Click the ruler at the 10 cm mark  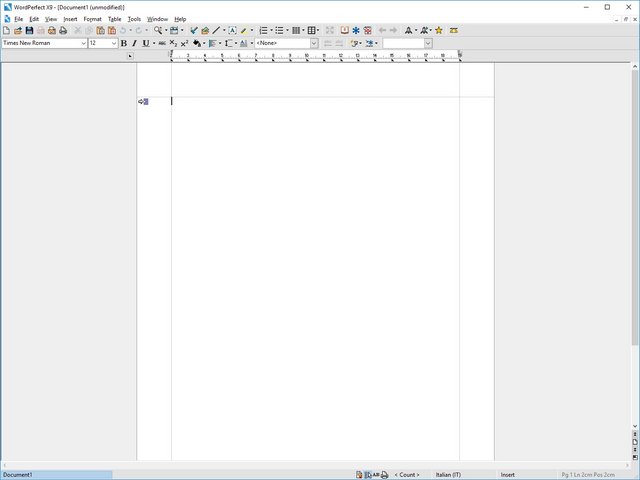point(307,56)
